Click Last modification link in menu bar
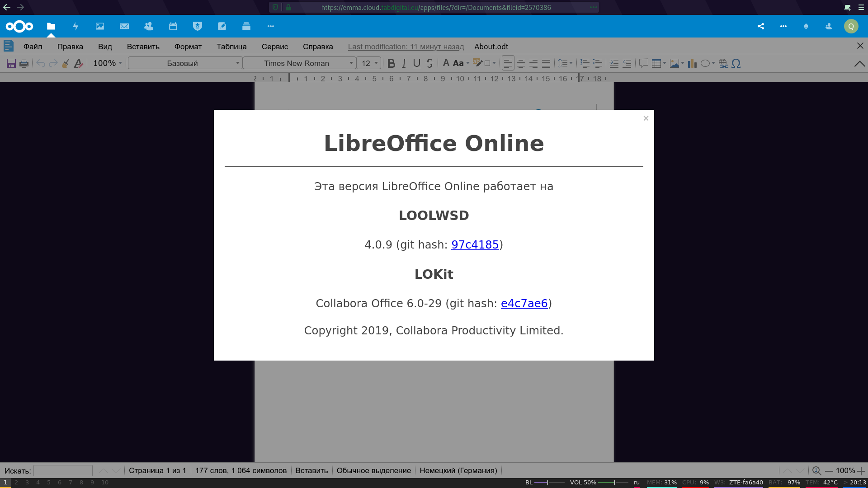 pos(406,47)
